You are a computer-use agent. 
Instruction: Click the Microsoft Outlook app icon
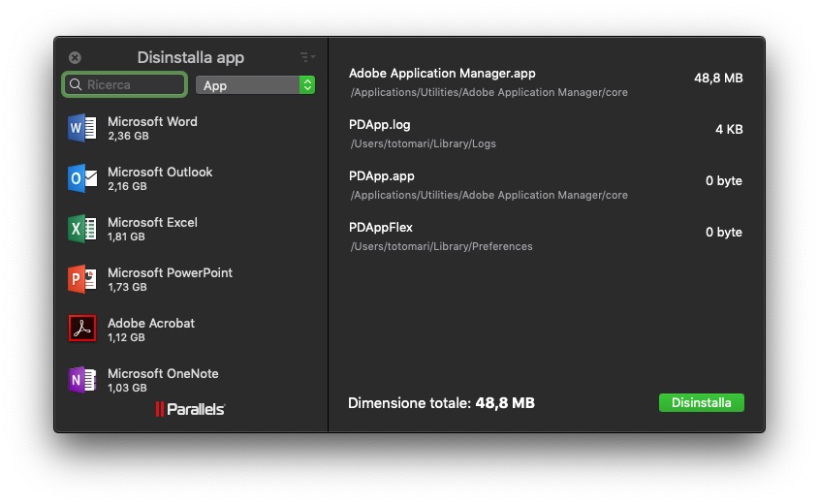pyautogui.click(x=82, y=178)
